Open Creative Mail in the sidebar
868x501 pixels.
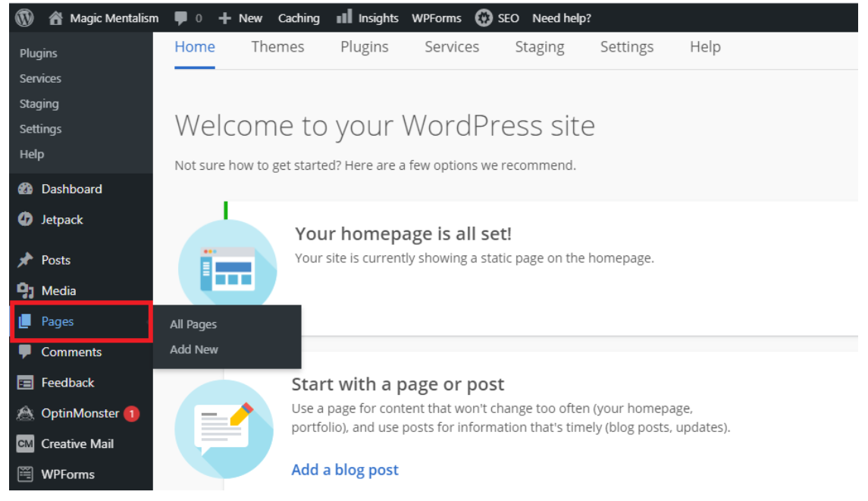point(77,444)
